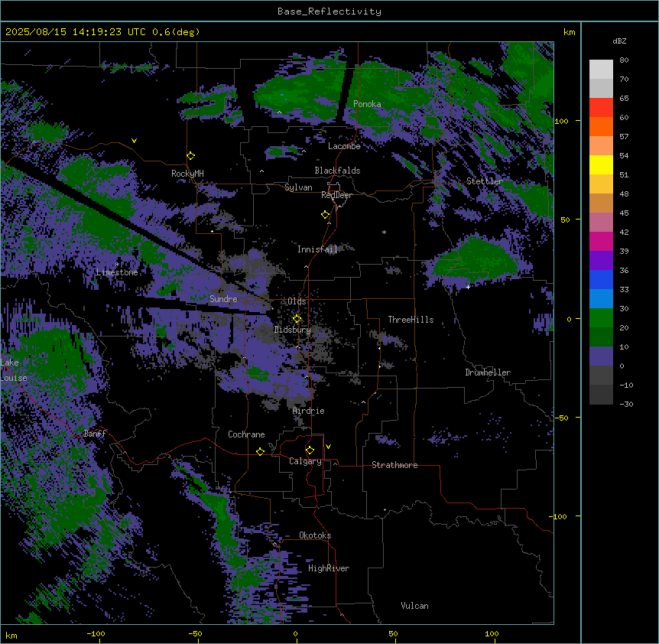The image size is (659, 644).
Task: Click the yellow V symbol northwest of RockyMH
Action: pos(134,141)
